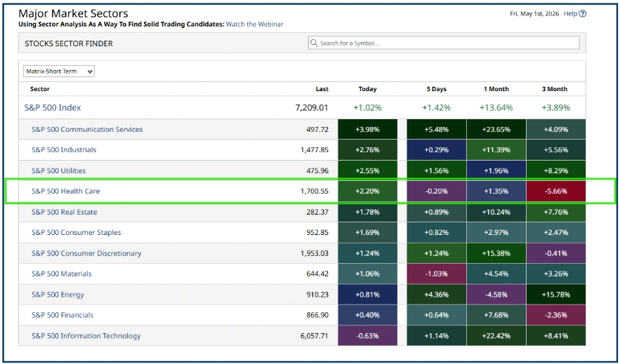The width and height of the screenshot is (620, 364).
Task: Click S&P 500 Index 3 Month value +3.89%
Action: point(556,108)
